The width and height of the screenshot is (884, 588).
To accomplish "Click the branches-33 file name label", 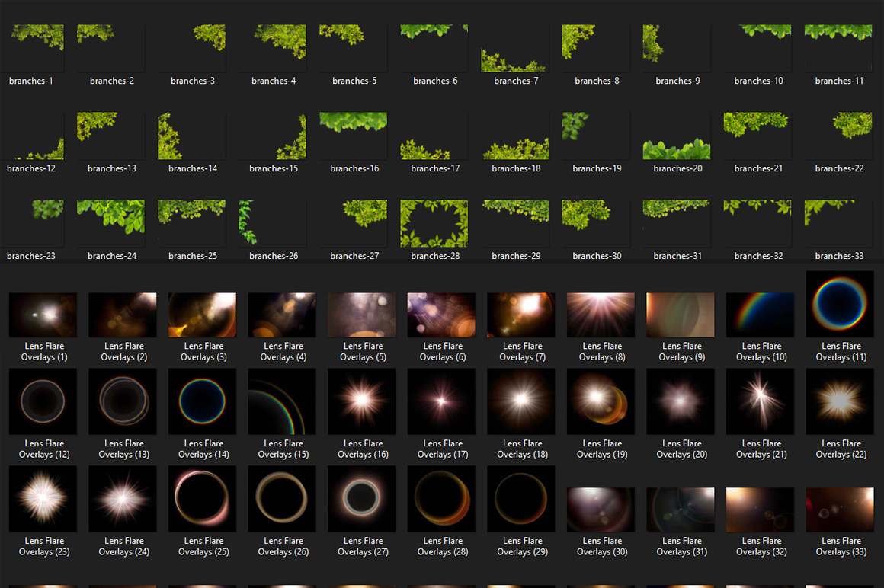I will click(x=839, y=256).
